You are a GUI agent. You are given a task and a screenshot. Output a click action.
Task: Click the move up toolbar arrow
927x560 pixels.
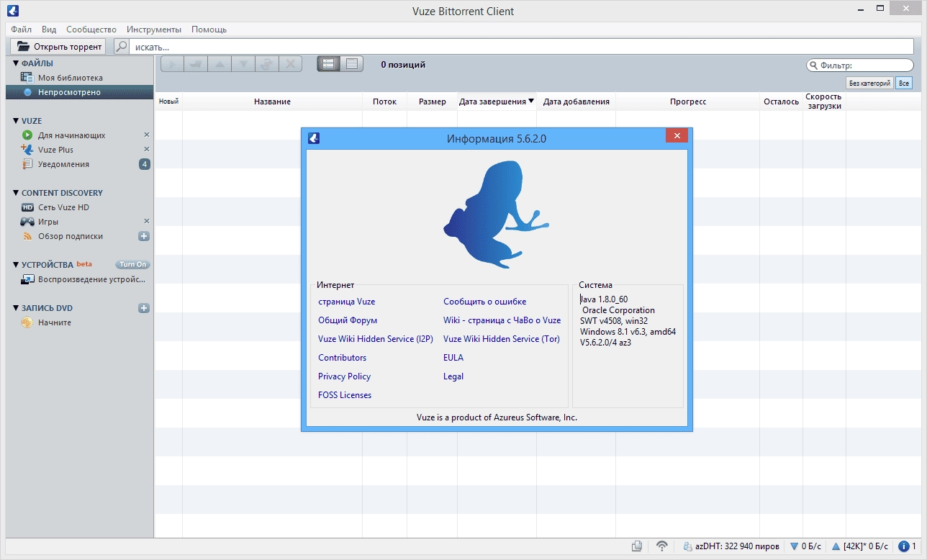coord(219,64)
